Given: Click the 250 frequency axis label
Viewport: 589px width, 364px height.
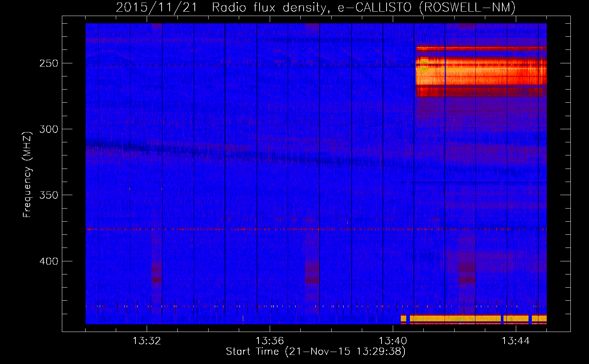Looking at the screenshot, I should (48, 63).
